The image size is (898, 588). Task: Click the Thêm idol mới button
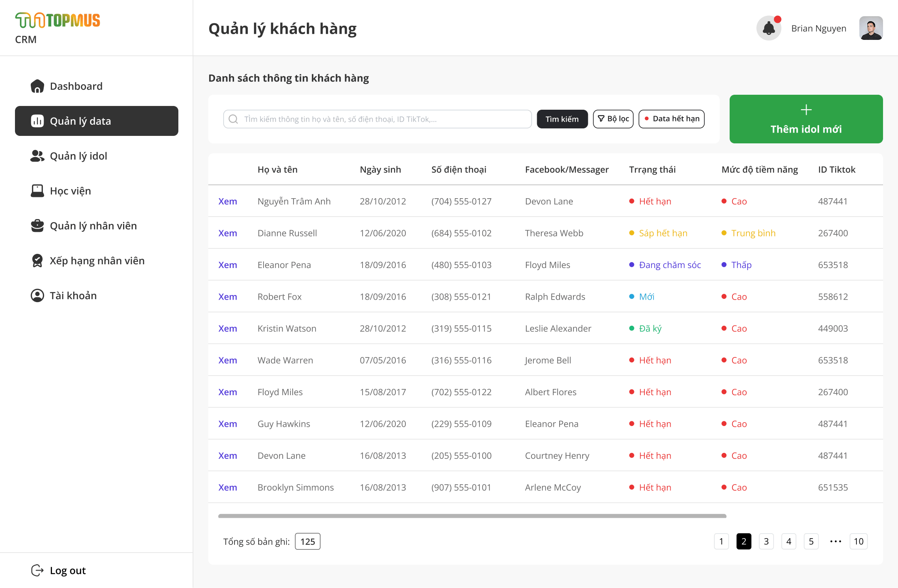[x=806, y=119]
